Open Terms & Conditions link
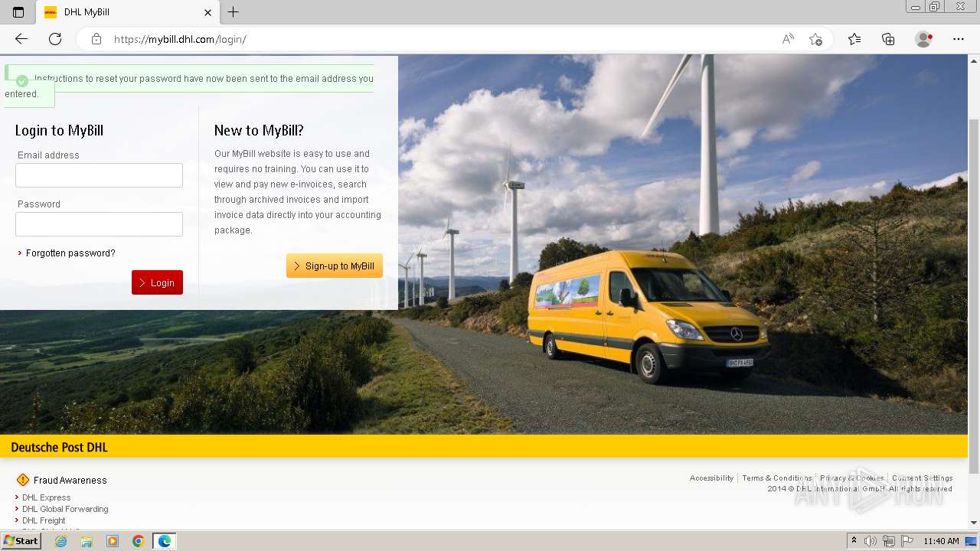This screenshot has height=551, width=980. click(777, 478)
